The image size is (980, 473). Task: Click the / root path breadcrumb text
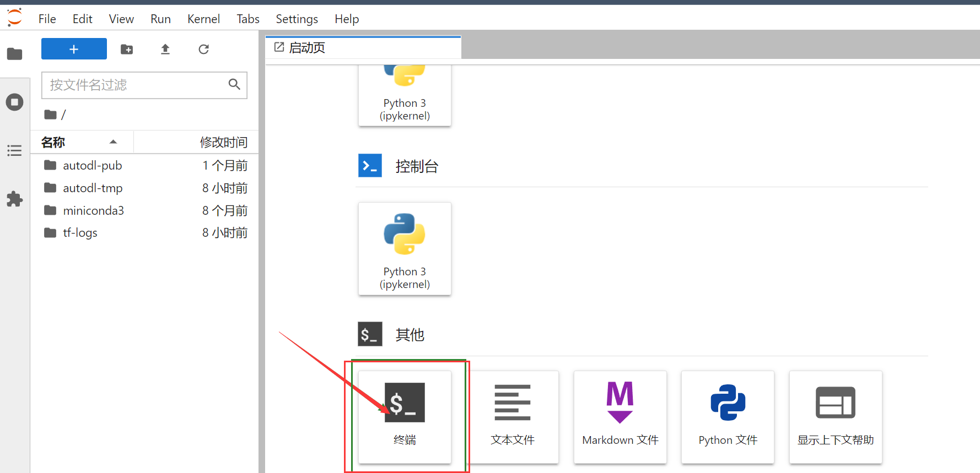(x=63, y=115)
